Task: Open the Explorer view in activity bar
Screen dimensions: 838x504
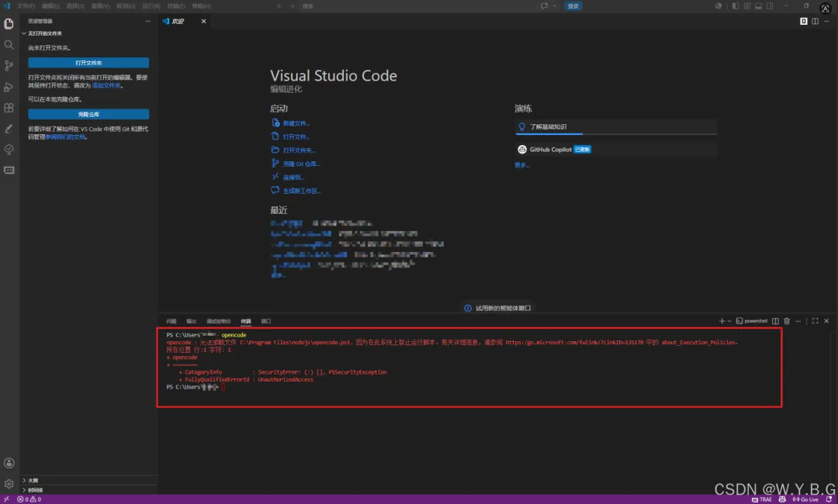Action: (x=9, y=24)
